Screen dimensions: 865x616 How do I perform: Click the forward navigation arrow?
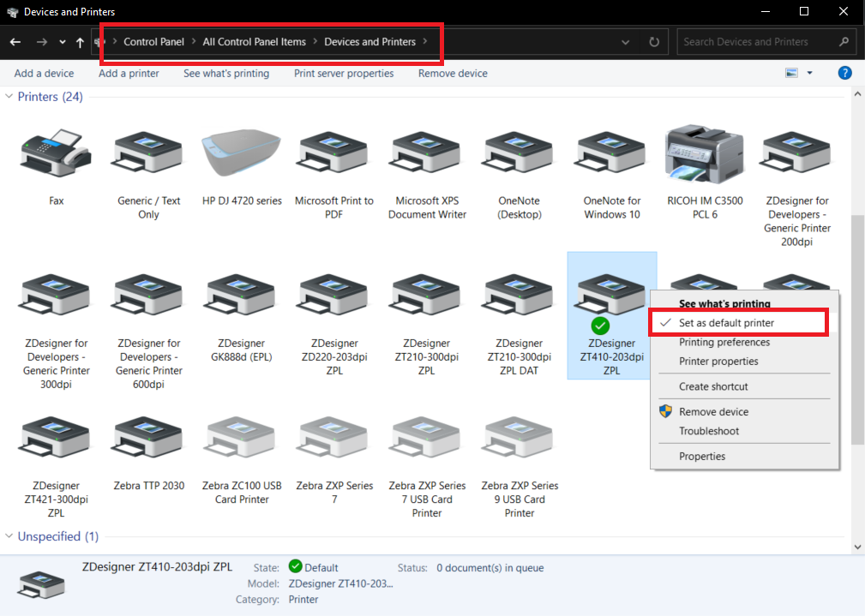41,42
